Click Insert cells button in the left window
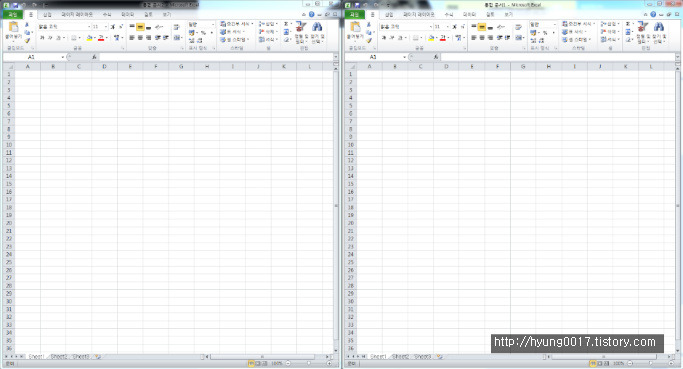 coord(268,24)
